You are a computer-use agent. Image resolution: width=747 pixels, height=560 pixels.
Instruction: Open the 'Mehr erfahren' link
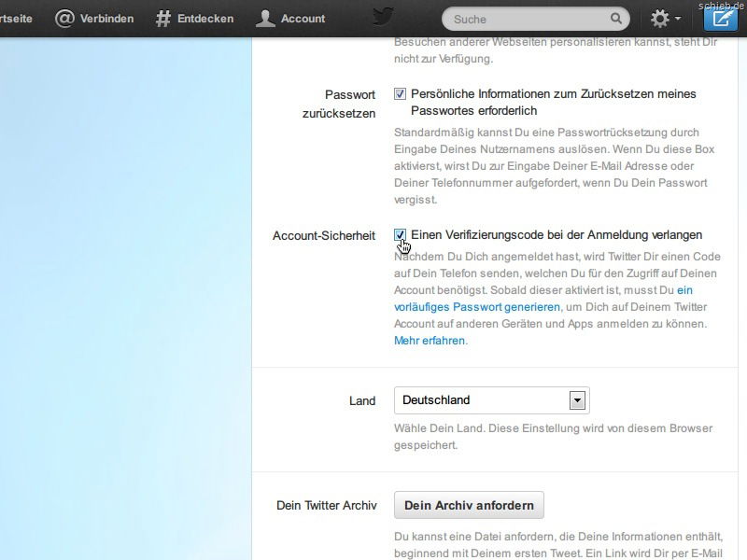tap(430, 341)
